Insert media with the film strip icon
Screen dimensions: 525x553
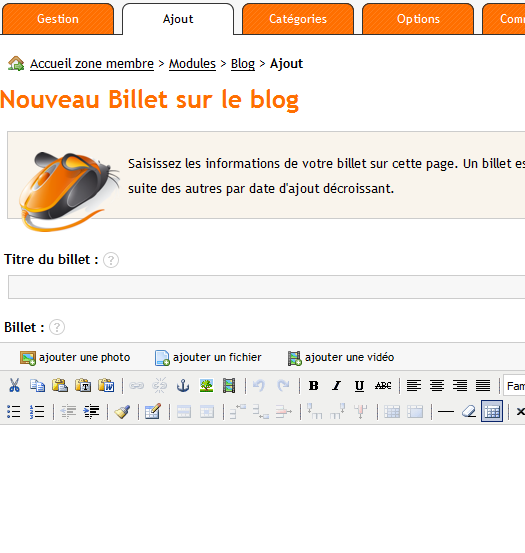coord(229,385)
